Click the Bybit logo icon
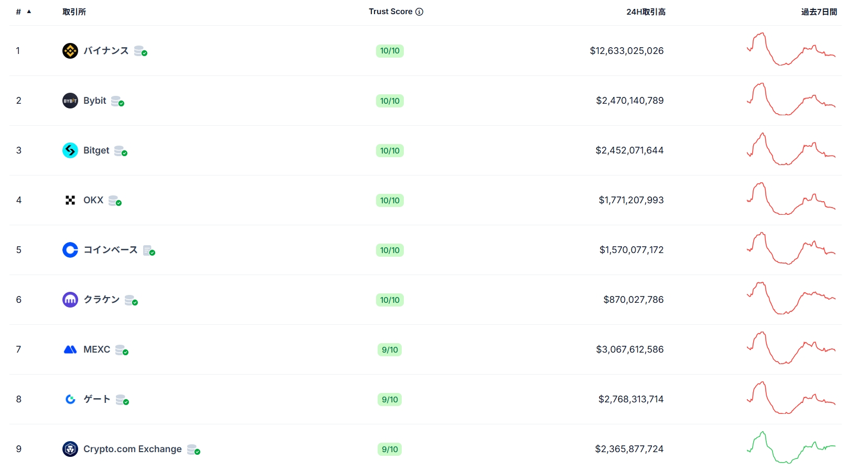 [x=70, y=101]
